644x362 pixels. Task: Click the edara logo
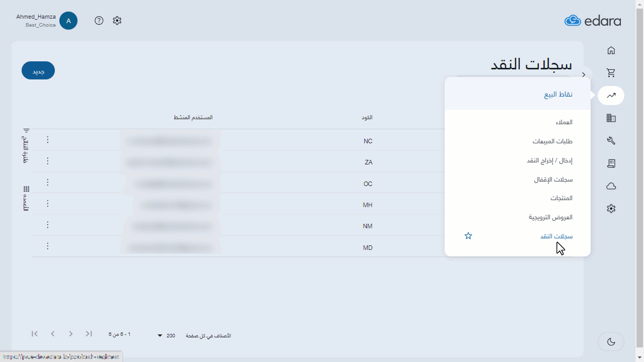[x=593, y=21]
